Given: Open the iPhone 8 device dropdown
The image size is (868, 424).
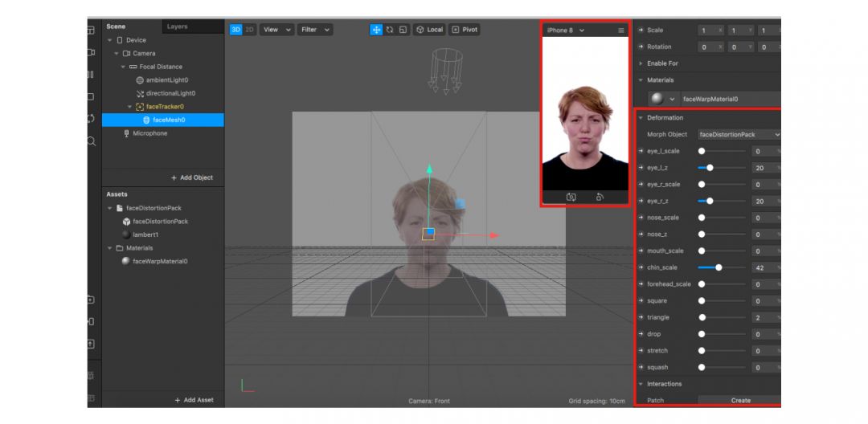Looking at the screenshot, I should pyautogui.click(x=565, y=31).
